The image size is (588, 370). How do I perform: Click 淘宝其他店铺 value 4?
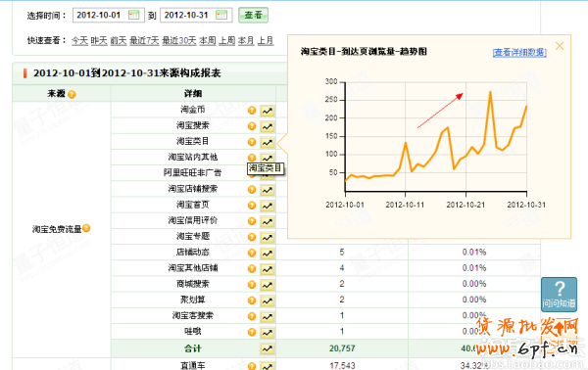click(x=342, y=268)
